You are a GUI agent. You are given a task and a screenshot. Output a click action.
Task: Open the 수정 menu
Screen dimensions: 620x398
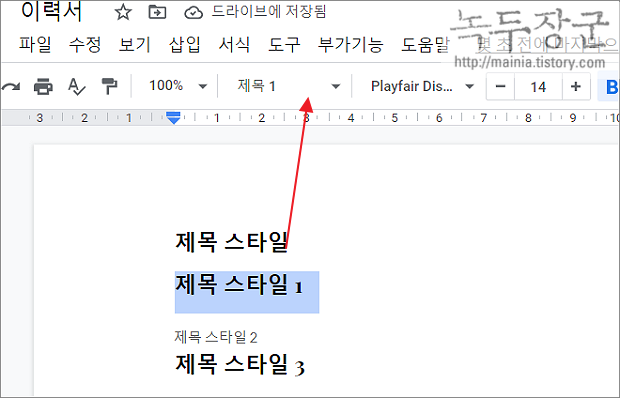85,44
